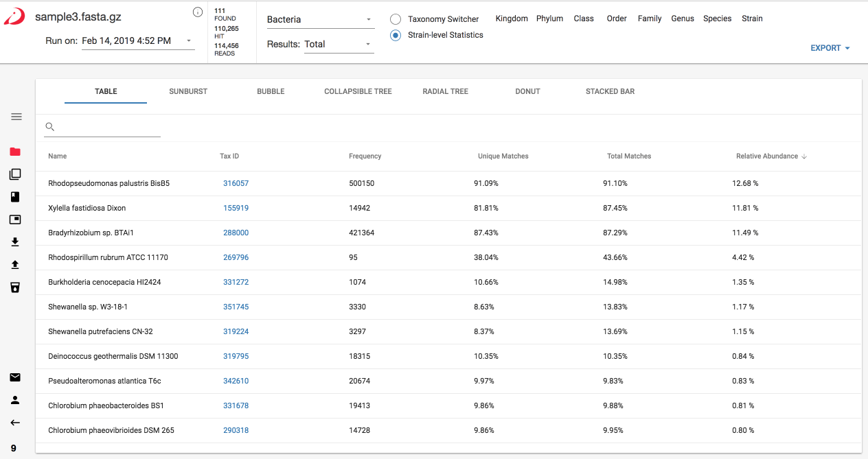Open Tax ID link 269796
This screenshot has height=459, width=868.
(236, 257)
